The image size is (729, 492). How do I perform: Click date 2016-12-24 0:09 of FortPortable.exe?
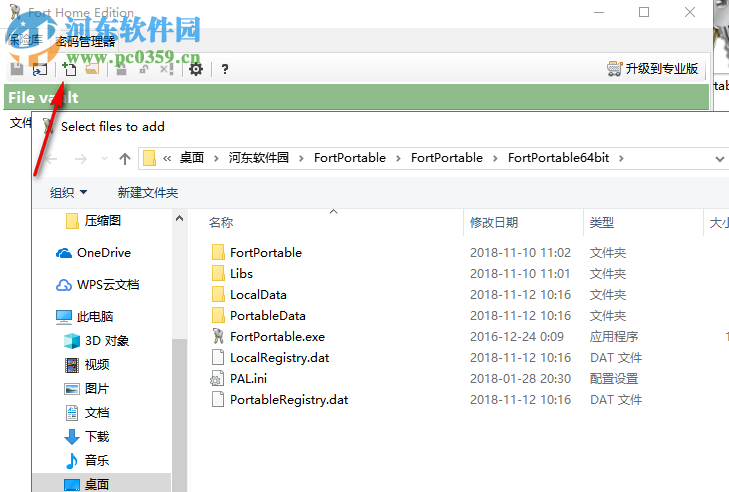click(517, 337)
